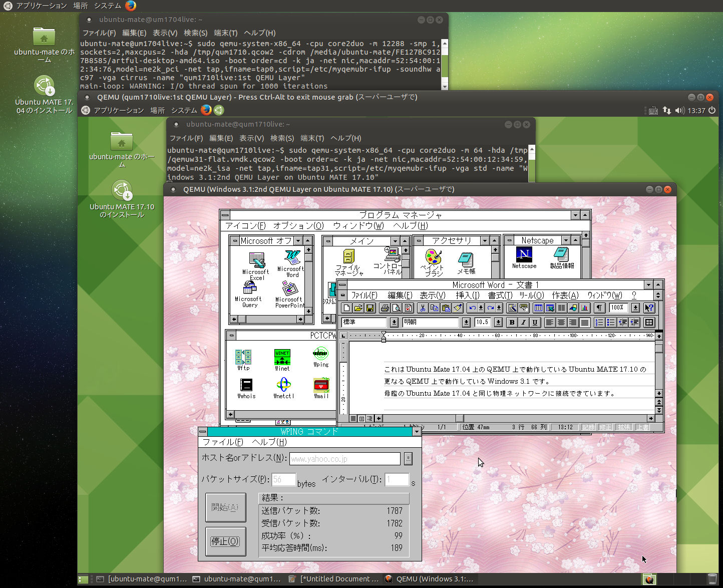The height and width of the screenshot is (588, 723).
Task: Toggle Underline formatting in Word
Action: (x=535, y=322)
